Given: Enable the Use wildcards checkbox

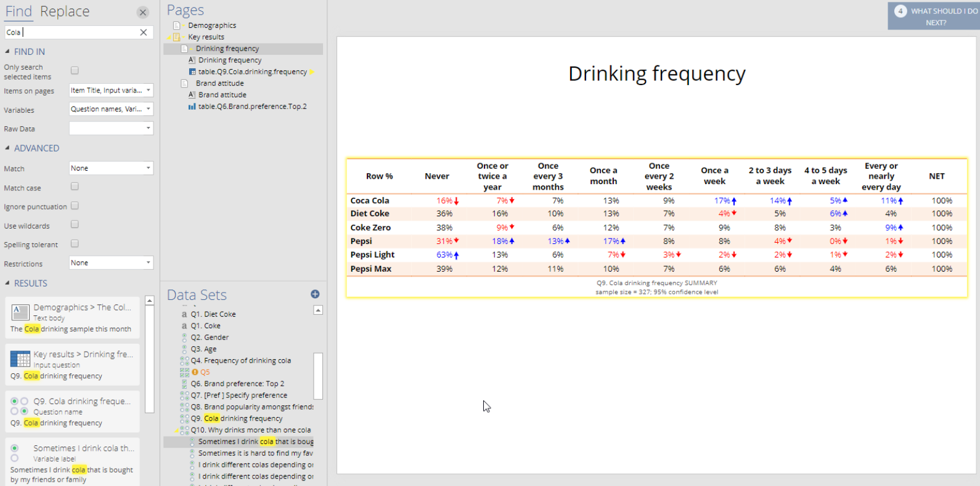Looking at the screenshot, I should pyautogui.click(x=75, y=225).
